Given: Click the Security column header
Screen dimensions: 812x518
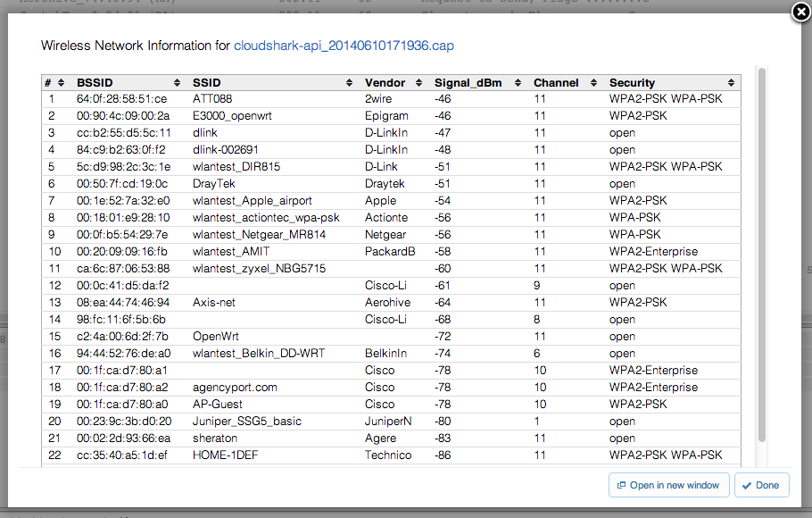Looking at the screenshot, I should click(632, 83).
